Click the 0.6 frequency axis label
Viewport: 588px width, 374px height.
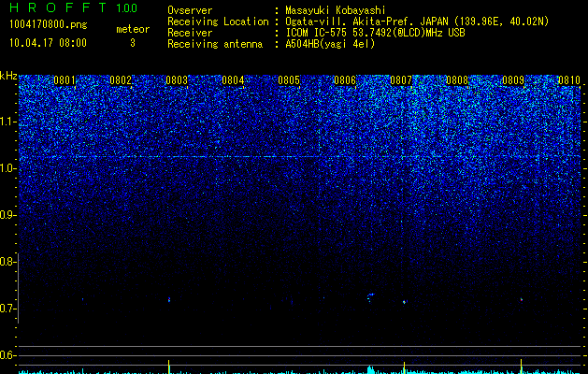point(8,355)
